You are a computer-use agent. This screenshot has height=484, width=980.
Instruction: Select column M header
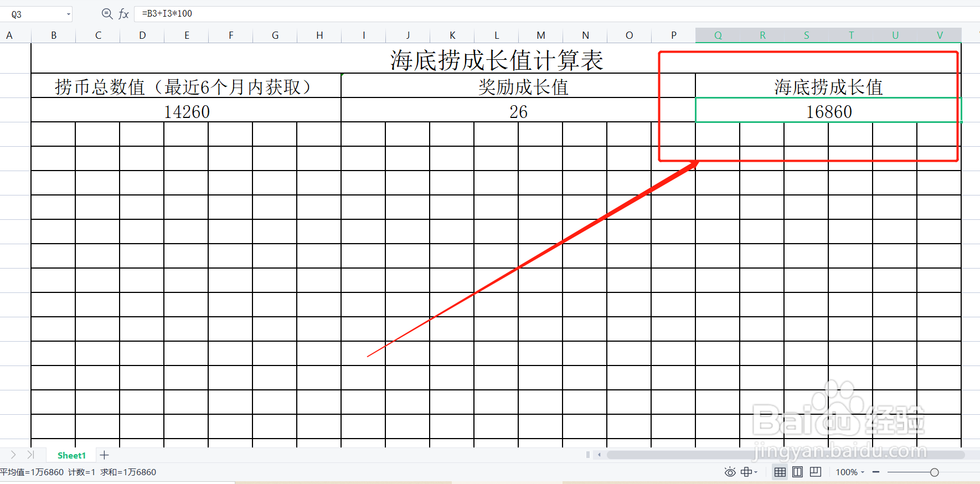[x=541, y=35]
